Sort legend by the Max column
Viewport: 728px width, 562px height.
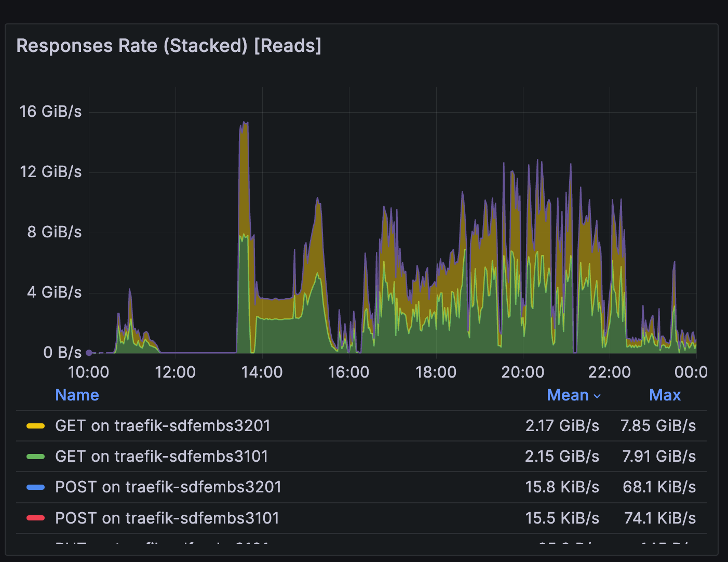point(665,395)
